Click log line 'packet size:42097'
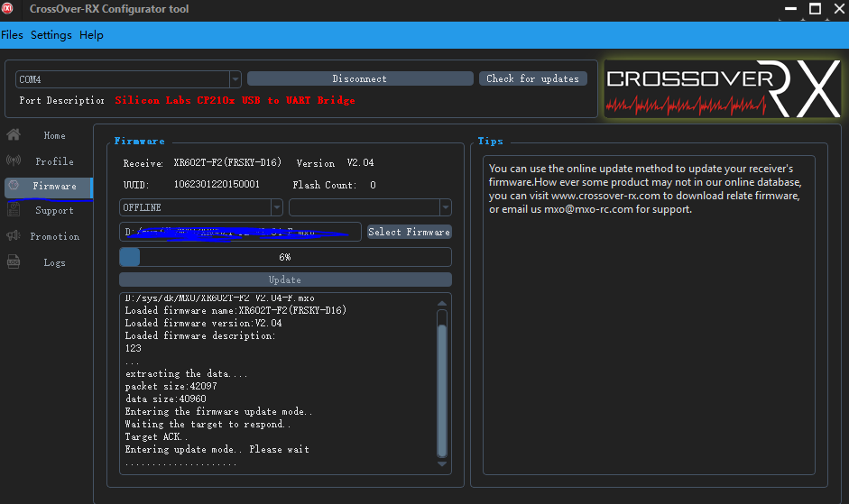Image resolution: width=849 pixels, height=504 pixels. click(x=171, y=386)
